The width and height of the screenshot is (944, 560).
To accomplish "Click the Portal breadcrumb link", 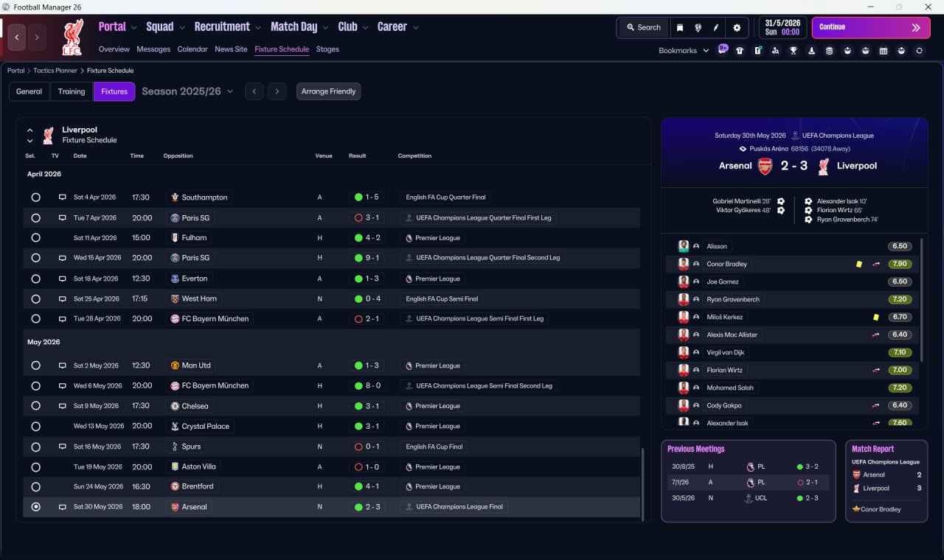I will click(16, 71).
